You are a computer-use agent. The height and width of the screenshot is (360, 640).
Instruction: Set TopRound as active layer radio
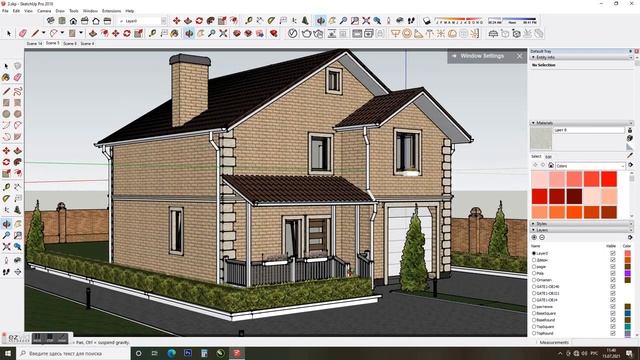(534, 333)
